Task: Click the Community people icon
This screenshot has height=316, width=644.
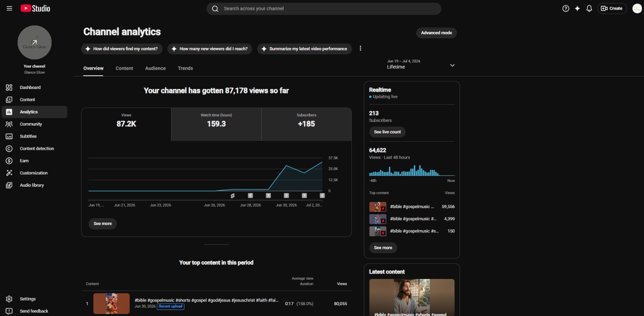Action: pyautogui.click(x=9, y=124)
